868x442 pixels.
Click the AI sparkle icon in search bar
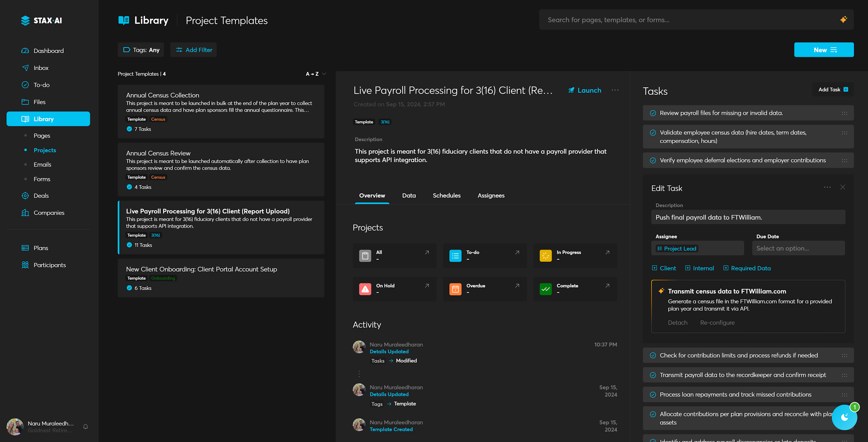pyautogui.click(x=843, y=20)
